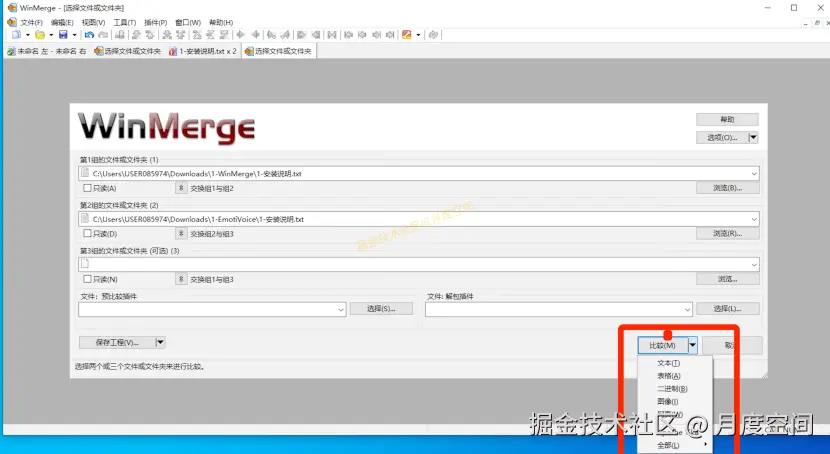Image resolution: width=830 pixels, height=454 pixels.
Task: Choose 表格(A) from compare menu
Action: tap(668, 376)
